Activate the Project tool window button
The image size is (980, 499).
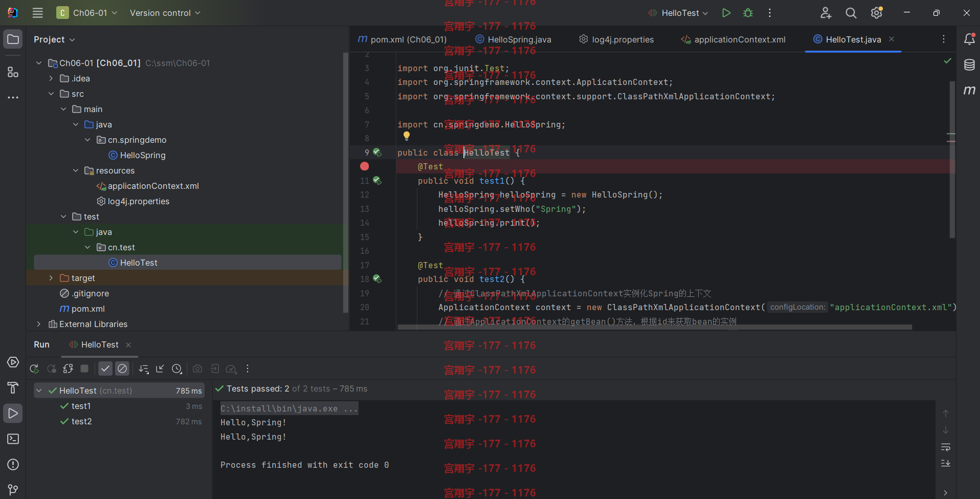point(13,39)
